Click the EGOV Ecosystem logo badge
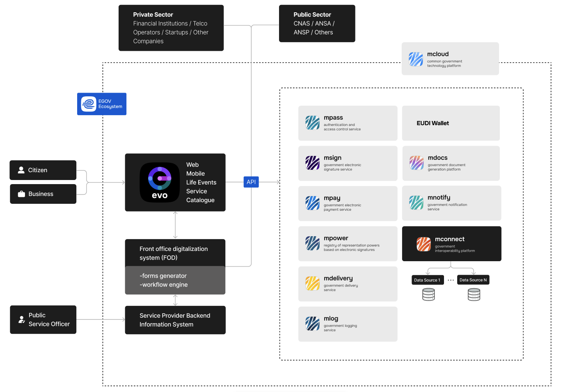Image resolution: width=563 pixels, height=392 pixels. tap(101, 104)
